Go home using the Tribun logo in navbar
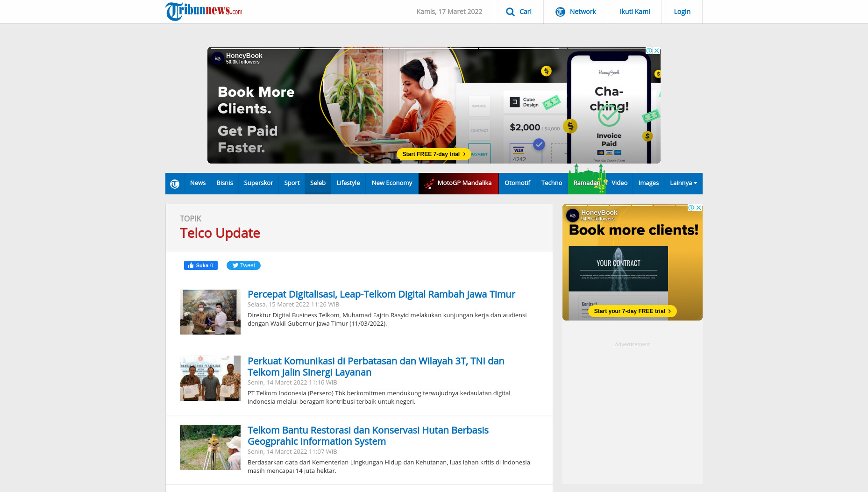This screenshot has height=492, width=868. [x=175, y=184]
